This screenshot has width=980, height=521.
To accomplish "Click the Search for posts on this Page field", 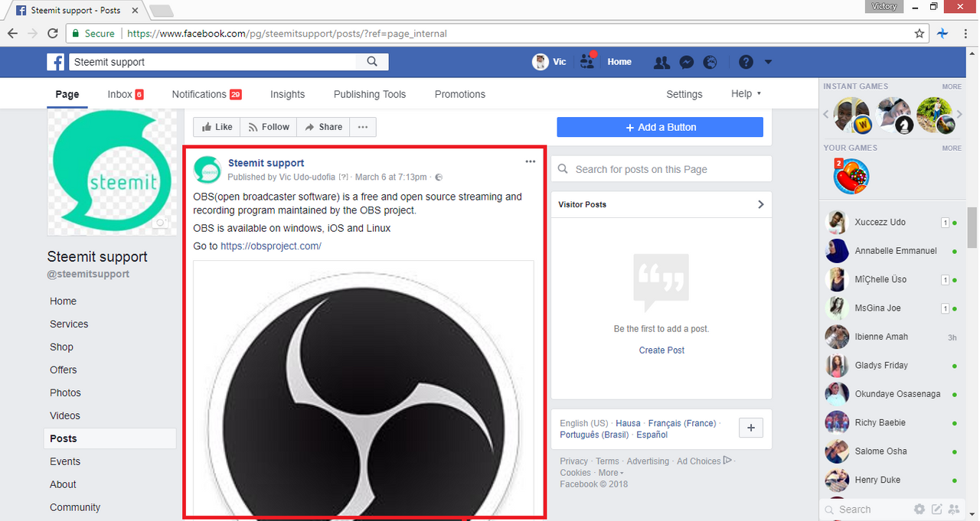I will pyautogui.click(x=661, y=169).
